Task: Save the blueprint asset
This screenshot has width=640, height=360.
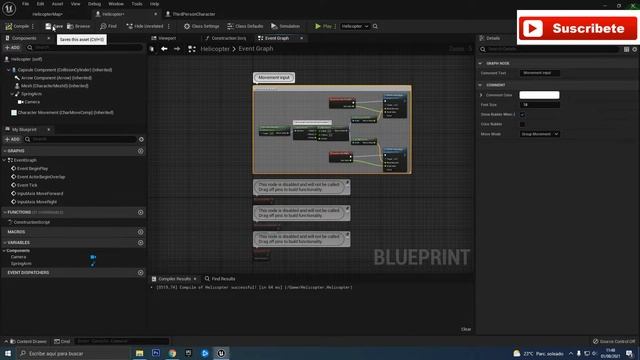Action: tap(54, 26)
